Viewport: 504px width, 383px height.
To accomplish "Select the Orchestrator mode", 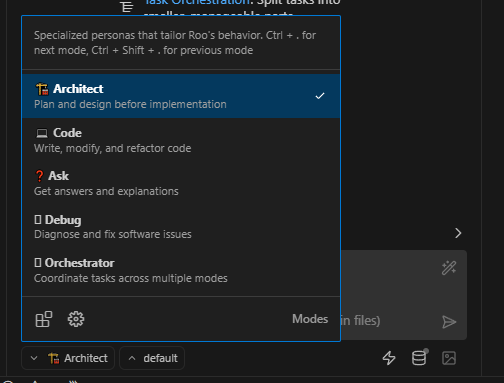I will (x=181, y=270).
